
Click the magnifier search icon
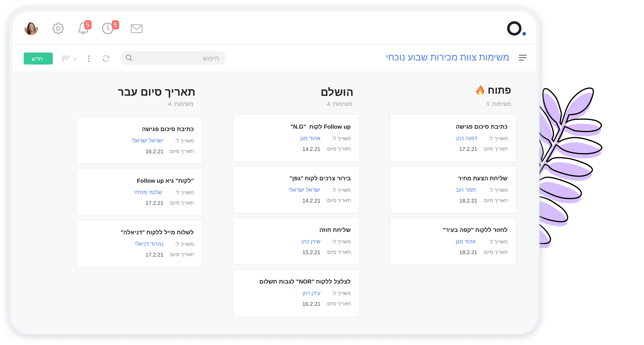tap(129, 58)
